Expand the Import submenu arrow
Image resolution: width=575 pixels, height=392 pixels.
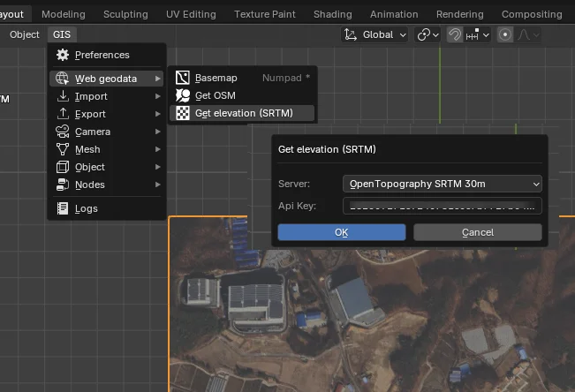pyautogui.click(x=158, y=96)
